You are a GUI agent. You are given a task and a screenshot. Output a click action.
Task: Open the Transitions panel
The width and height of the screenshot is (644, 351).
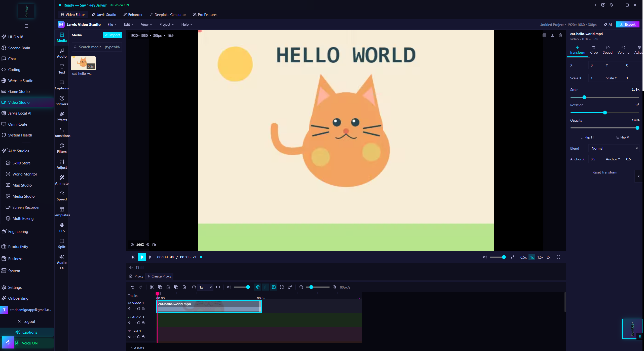[x=62, y=132]
